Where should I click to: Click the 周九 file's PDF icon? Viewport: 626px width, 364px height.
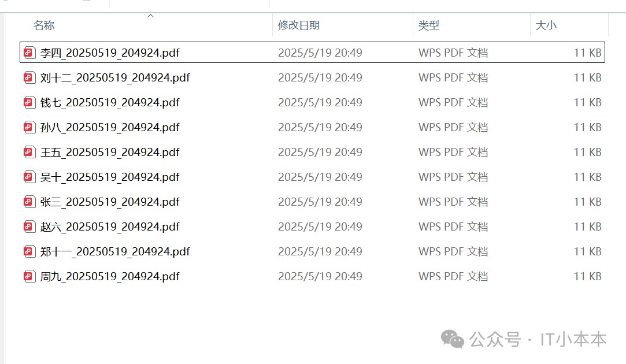point(29,276)
